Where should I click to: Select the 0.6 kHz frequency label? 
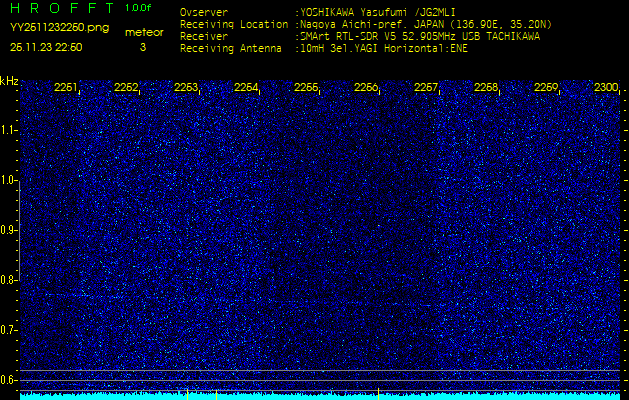click(8, 380)
